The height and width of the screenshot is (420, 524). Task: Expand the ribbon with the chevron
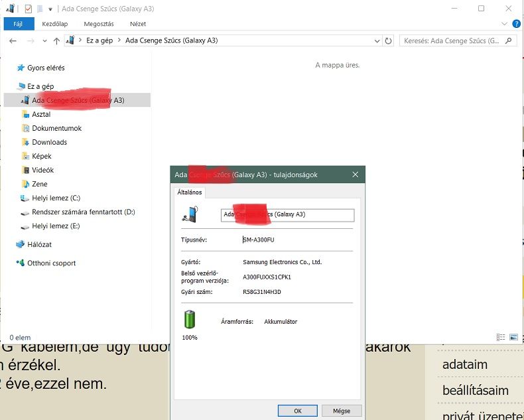coord(505,24)
